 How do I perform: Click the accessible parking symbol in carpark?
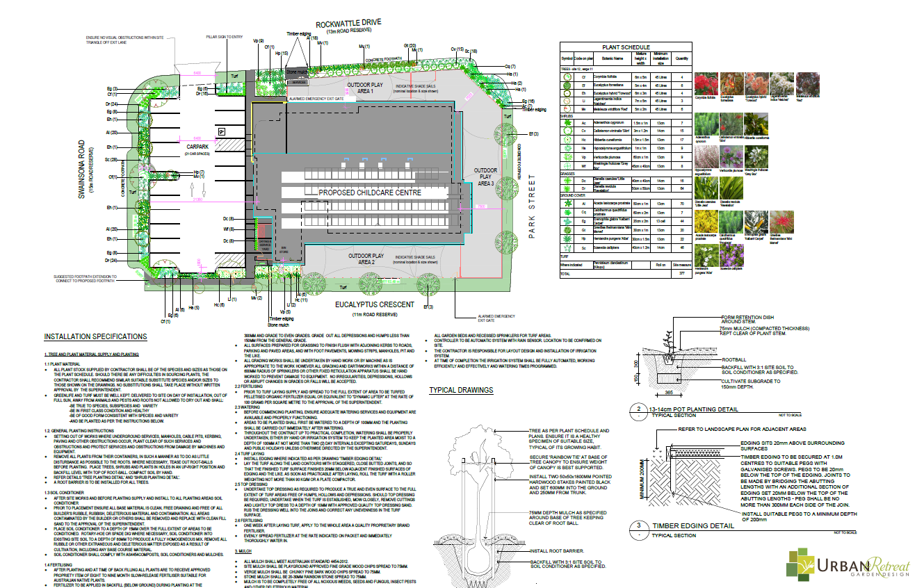(x=221, y=131)
